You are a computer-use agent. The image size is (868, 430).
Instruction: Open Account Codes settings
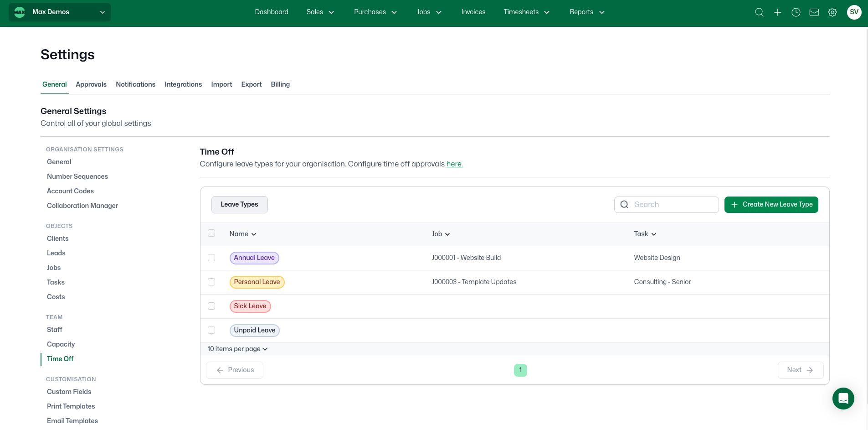pos(70,191)
